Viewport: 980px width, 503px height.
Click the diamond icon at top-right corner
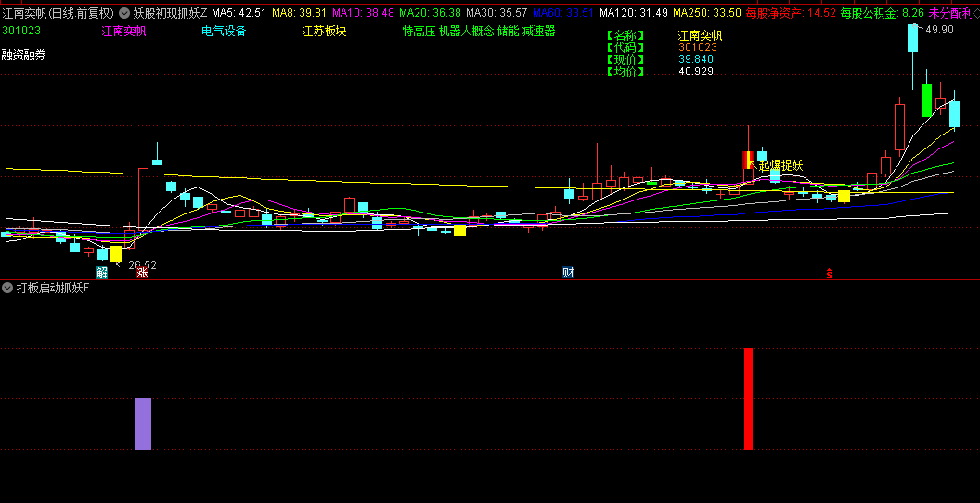(975, 12)
